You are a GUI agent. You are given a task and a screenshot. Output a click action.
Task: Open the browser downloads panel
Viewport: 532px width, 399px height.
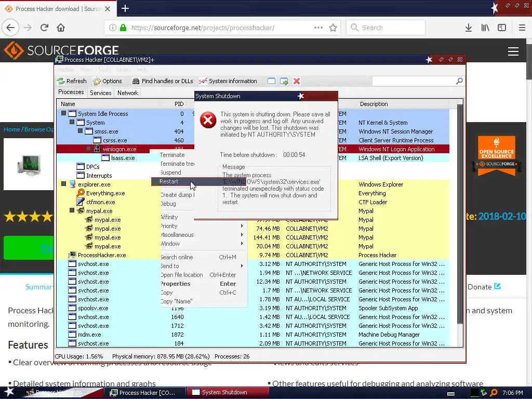(x=469, y=28)
